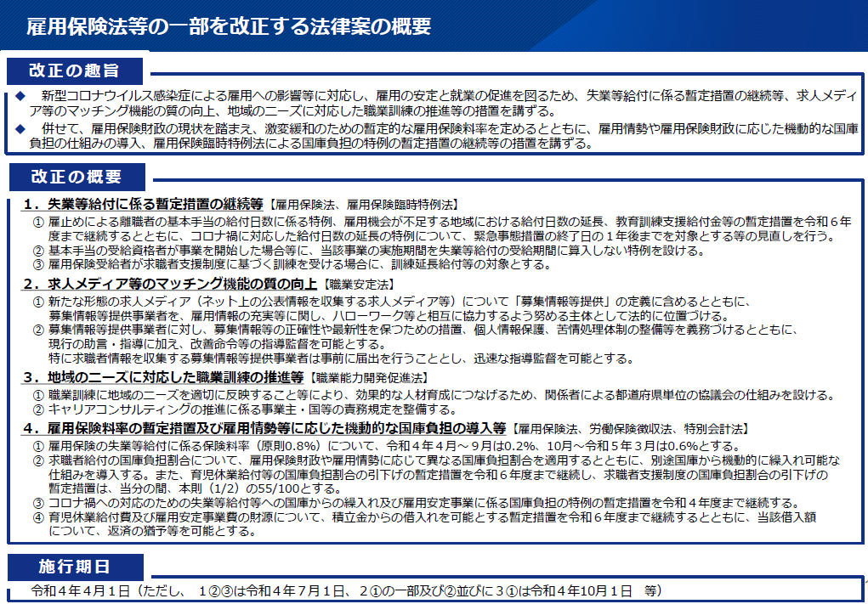Image resolution: width=868 pixels, height=604 pixels.
Task: Click the line starting ② 求職者給付の国庫負担割合について
Action: tap(436, 460)
